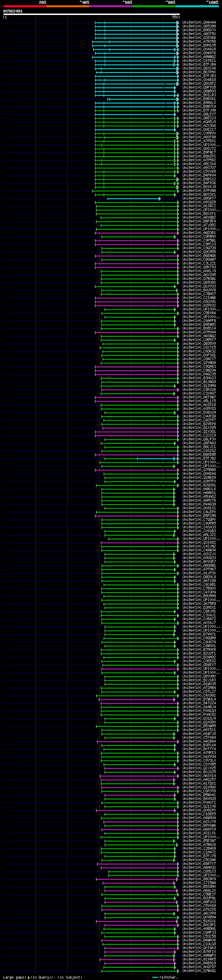Click the UniRef100_B3H0Z3 label
222x980 pixels.
[x=199, y=378]
